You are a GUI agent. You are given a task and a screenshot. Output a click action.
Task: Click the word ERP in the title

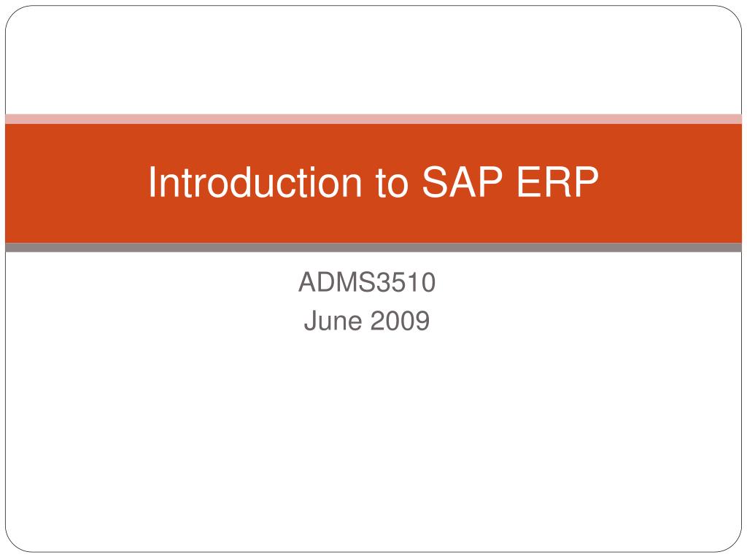[x=557, y=182]
